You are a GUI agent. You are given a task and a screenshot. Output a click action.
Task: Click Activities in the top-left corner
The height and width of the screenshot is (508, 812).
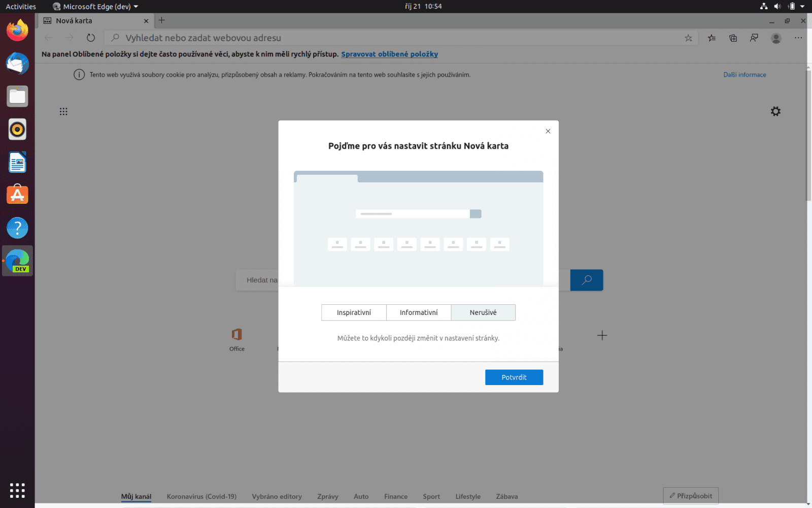[x=21, y=6]
